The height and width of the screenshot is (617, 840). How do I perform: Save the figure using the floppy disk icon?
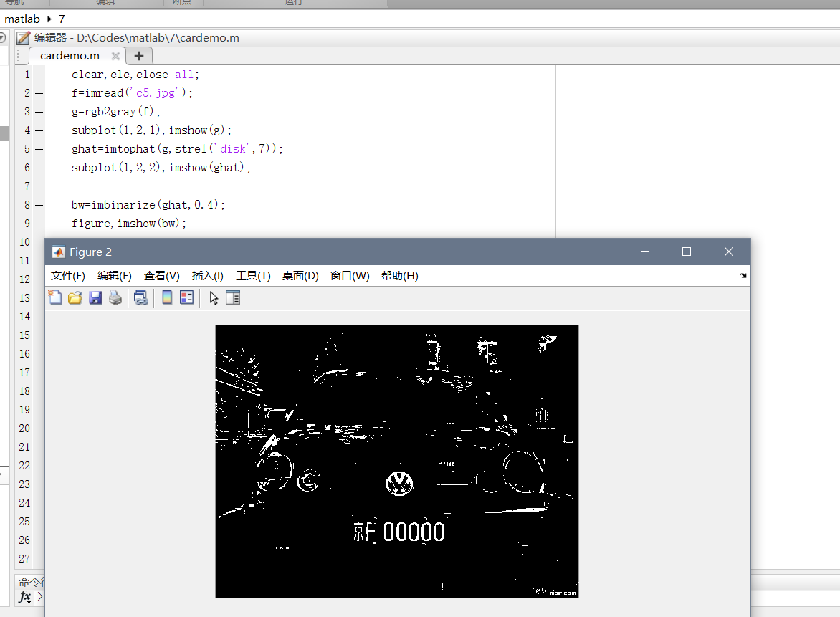(x=95, y=298)
